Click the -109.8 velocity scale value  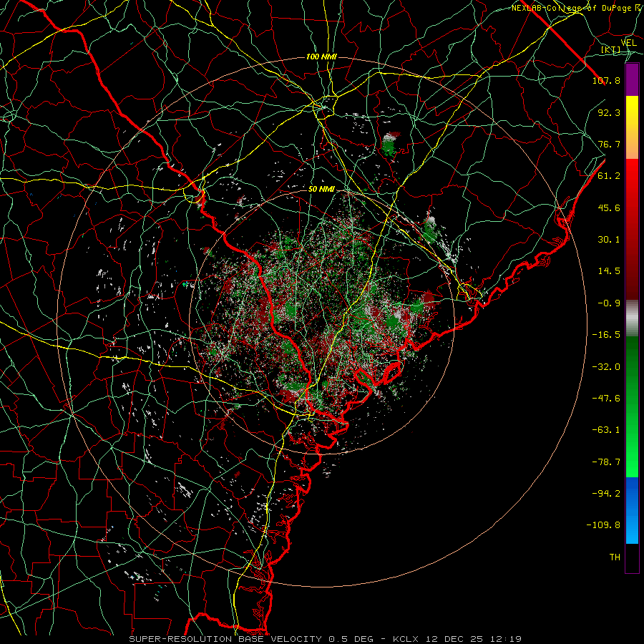coord(603,525)
